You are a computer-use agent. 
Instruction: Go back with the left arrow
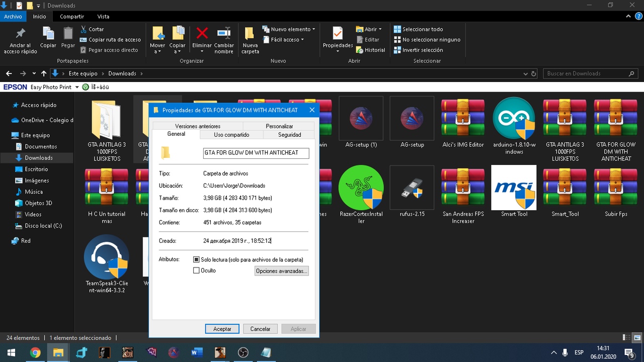(x=9, y=73)
